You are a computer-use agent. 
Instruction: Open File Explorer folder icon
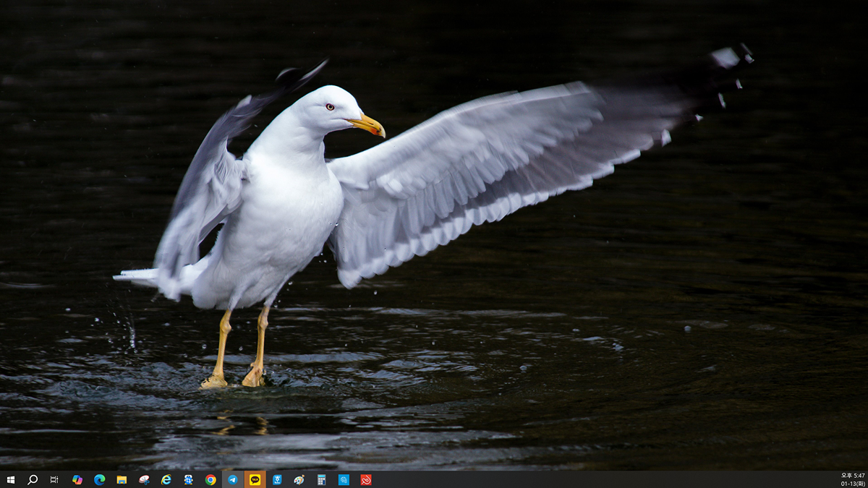122,479
